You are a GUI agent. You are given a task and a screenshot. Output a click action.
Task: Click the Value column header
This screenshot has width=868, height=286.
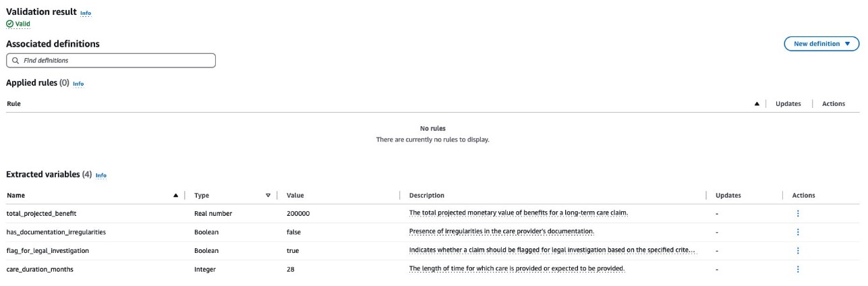point(295,196)
